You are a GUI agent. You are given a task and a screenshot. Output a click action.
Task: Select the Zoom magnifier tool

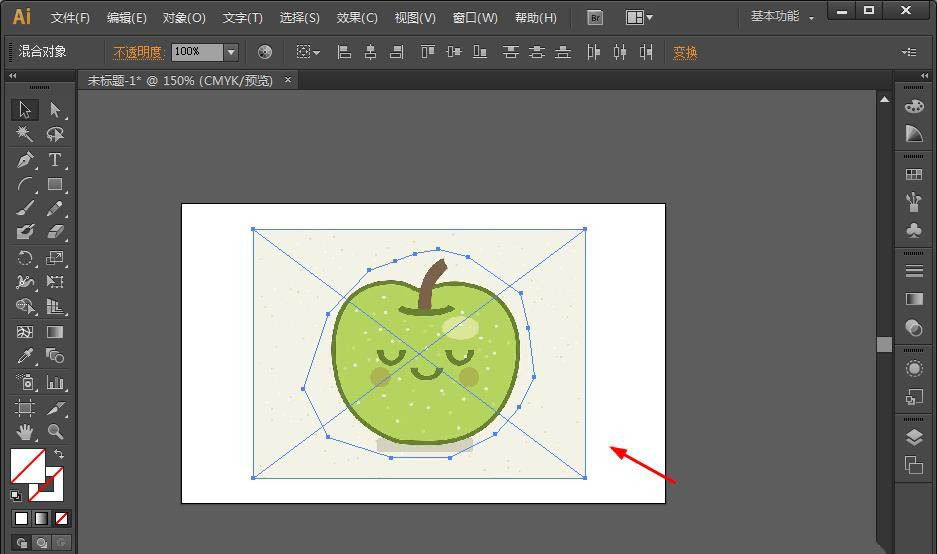tap(55, 431)
